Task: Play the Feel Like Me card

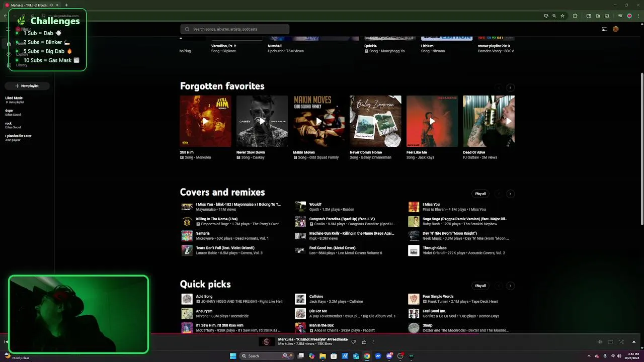Action: (432, 121)
